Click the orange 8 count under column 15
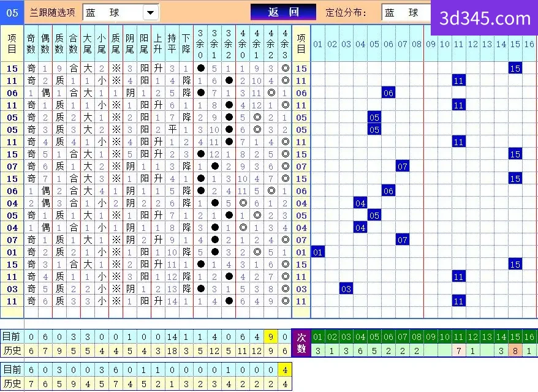 point(515,350)
